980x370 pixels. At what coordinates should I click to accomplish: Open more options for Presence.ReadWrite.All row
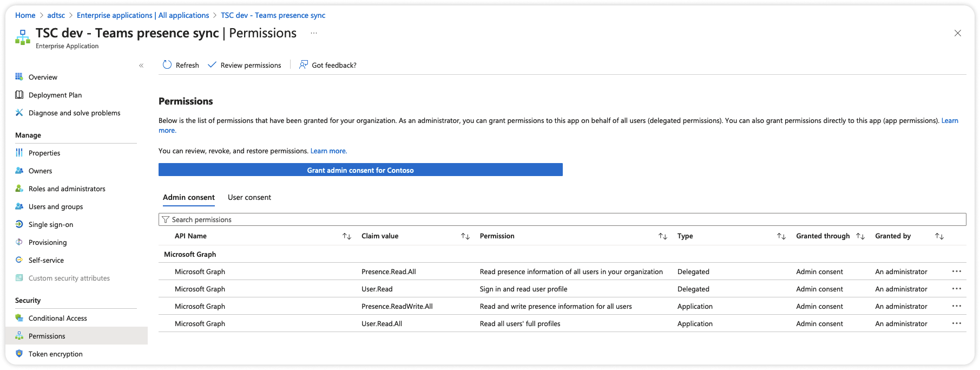957,306
